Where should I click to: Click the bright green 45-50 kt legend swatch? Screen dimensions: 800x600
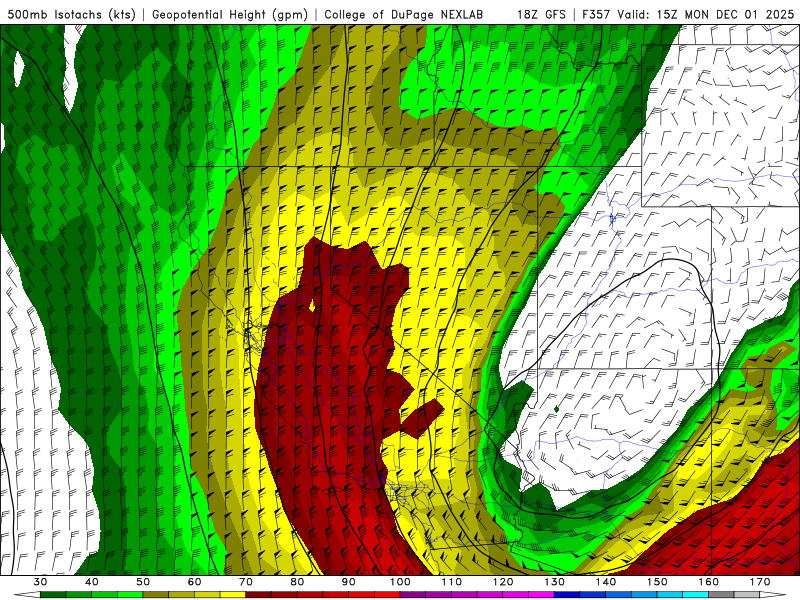[x=130, y=595]
